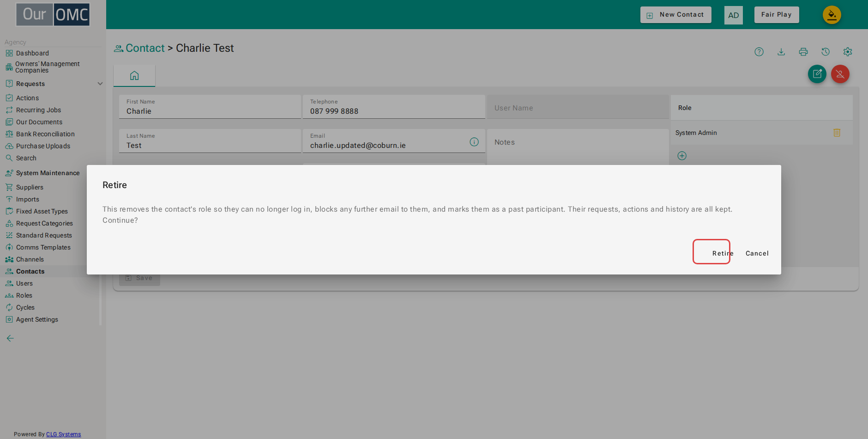Click System Maintenance heading
This screenshot has height=439, width=868.
(x=48, y=173)
